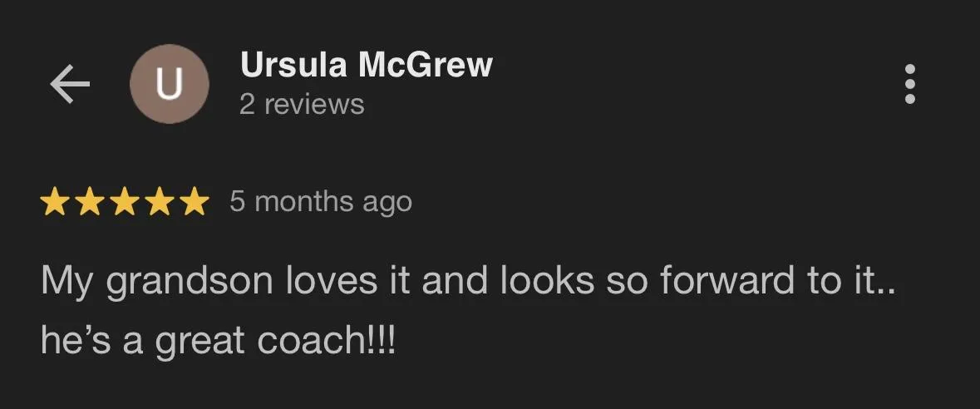Click the '5 months ago' timestamp
Screen dimensions: 980x409
(321, 203)
